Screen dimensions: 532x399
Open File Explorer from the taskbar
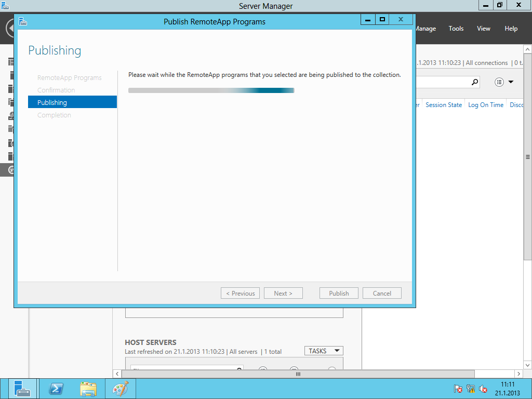coord(88,389)
